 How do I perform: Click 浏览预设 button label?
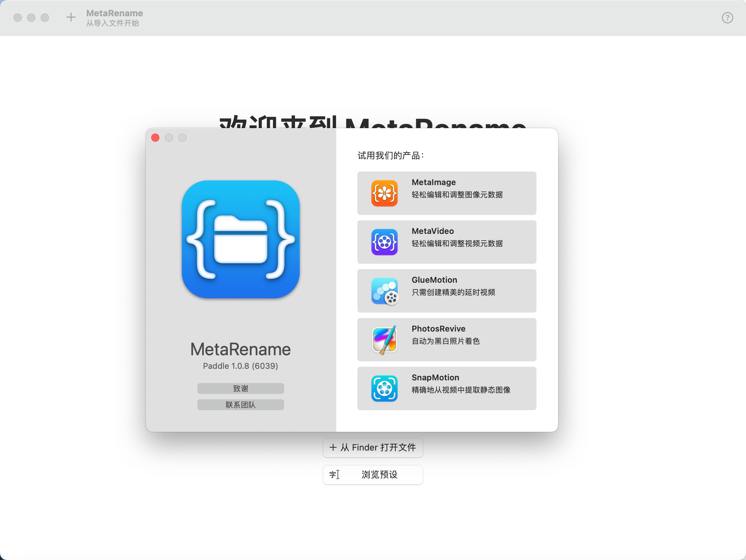pyautogui.click(x=379, y=475)
